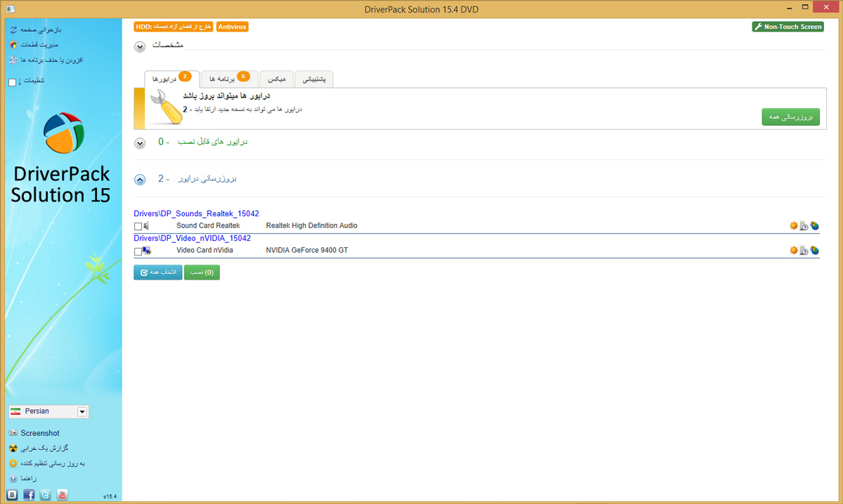Click the radiation bug report icon

[13, 449]
